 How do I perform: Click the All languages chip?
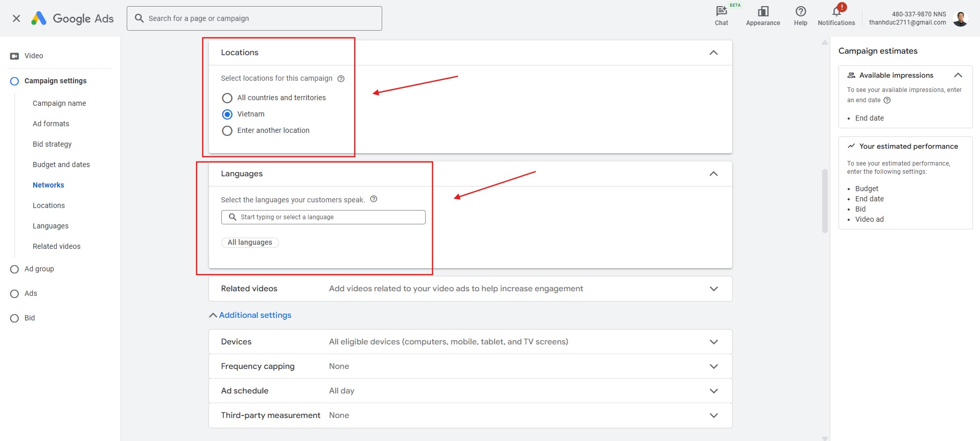tap(250, 243)
